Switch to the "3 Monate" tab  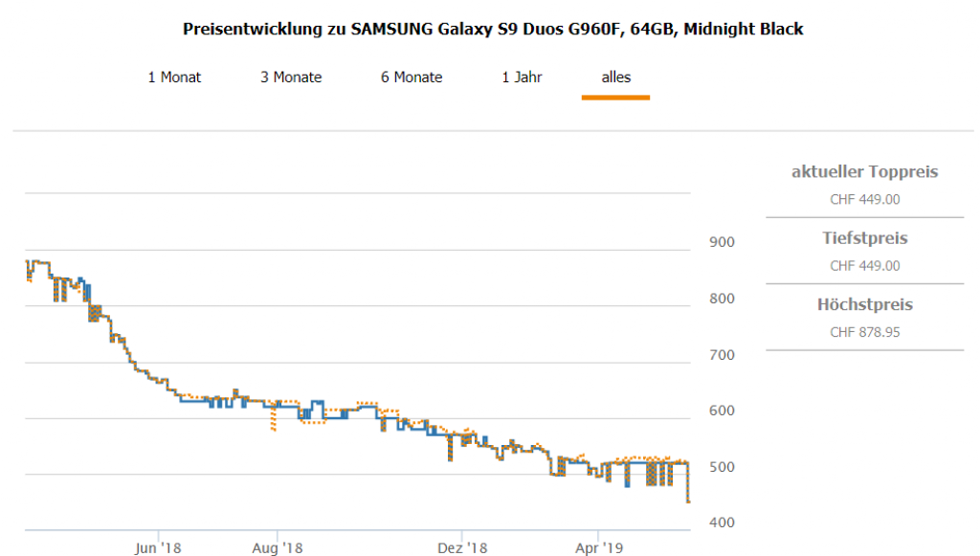pyautogui.click(x=291, y=78)
